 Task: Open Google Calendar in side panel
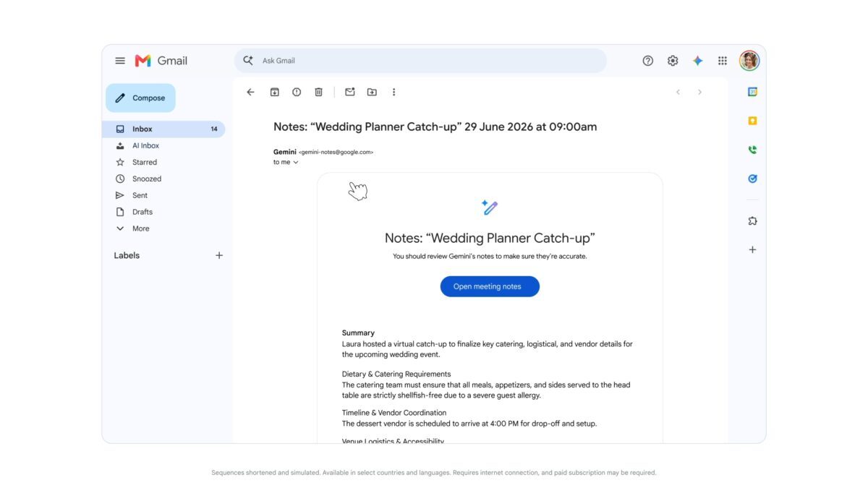tap(752, 92)
